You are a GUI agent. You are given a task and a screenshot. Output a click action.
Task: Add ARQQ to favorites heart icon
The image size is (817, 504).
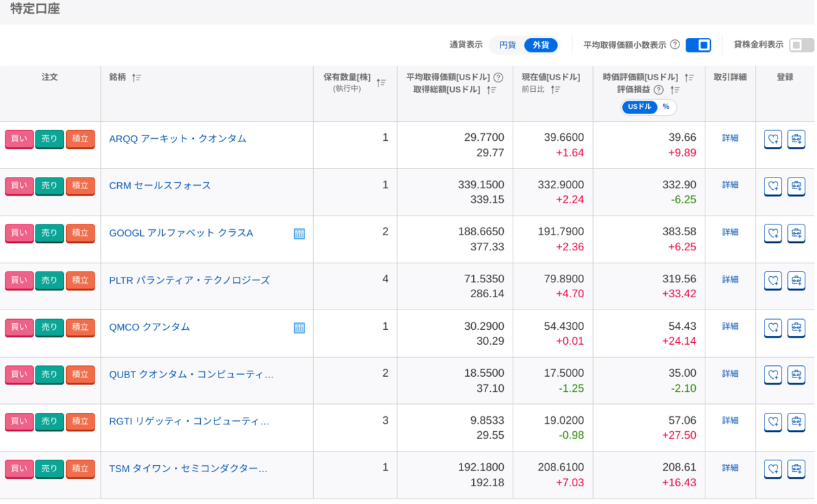tap(773, 139)
